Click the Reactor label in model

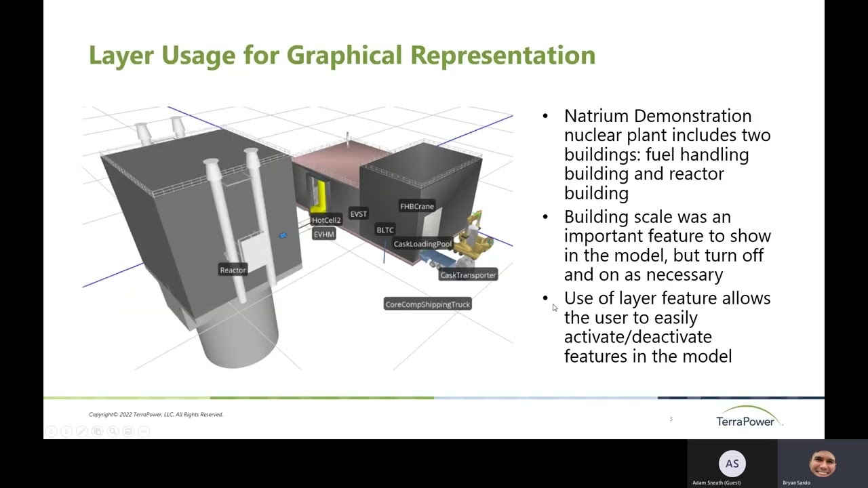(233, 270)
